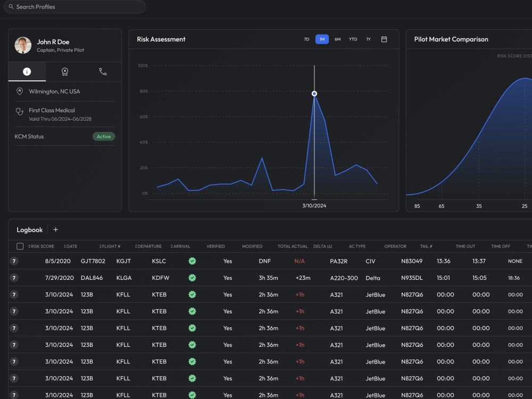
Task: Click the 15:05 time off cell
Action: (479, 278)
